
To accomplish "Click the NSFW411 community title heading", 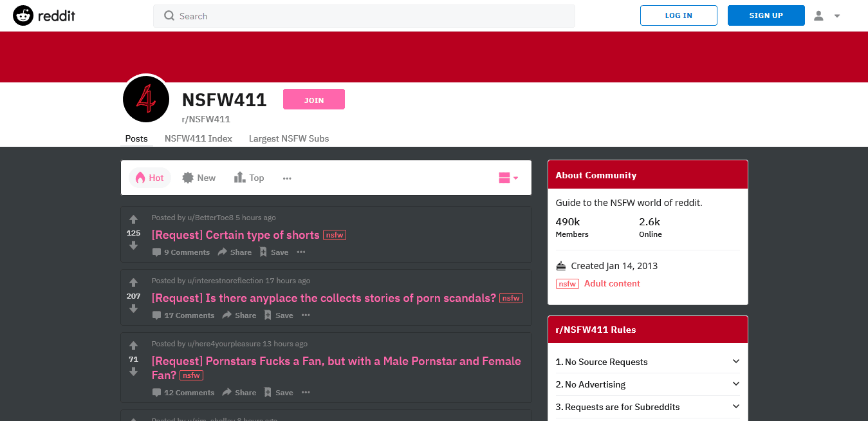I will click(x=224, y=100).
